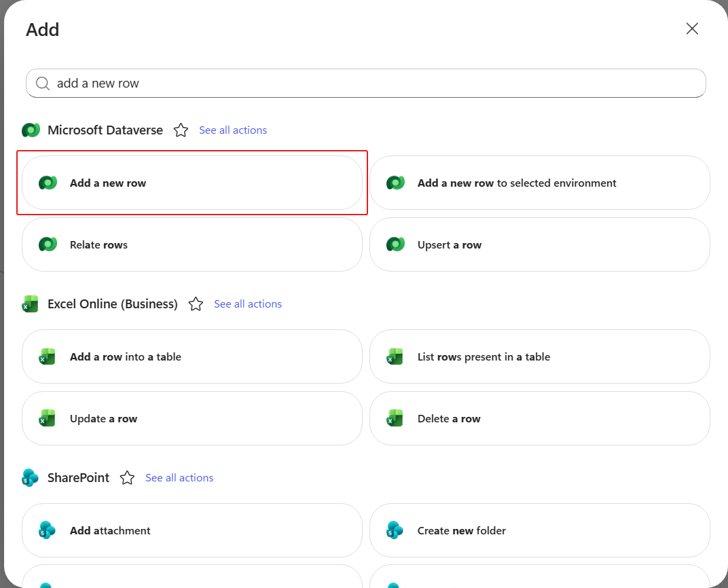Screen dimensions: 728x588
Task: Select the 'Upsert a row' action
Action: [x=539, y=244]
